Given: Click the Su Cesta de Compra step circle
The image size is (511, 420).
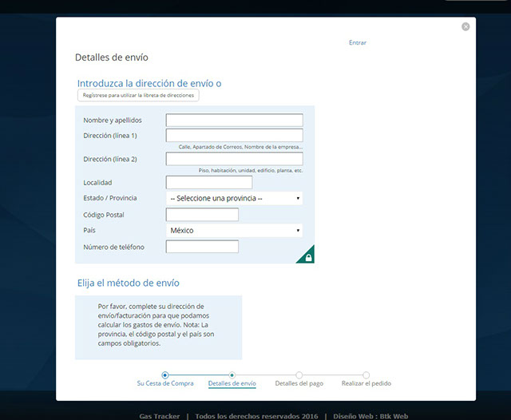Looking at the screenshot, I should click(164, 374).
